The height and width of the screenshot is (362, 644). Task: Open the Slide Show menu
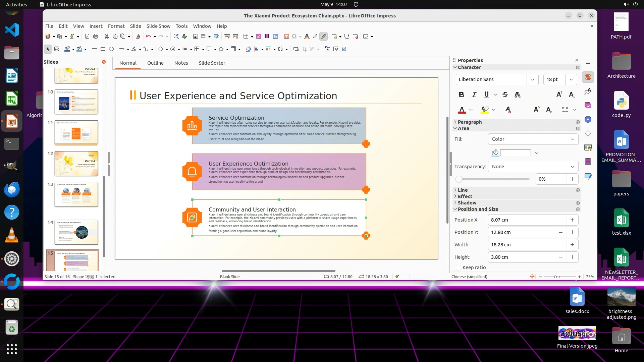point(158,26)
